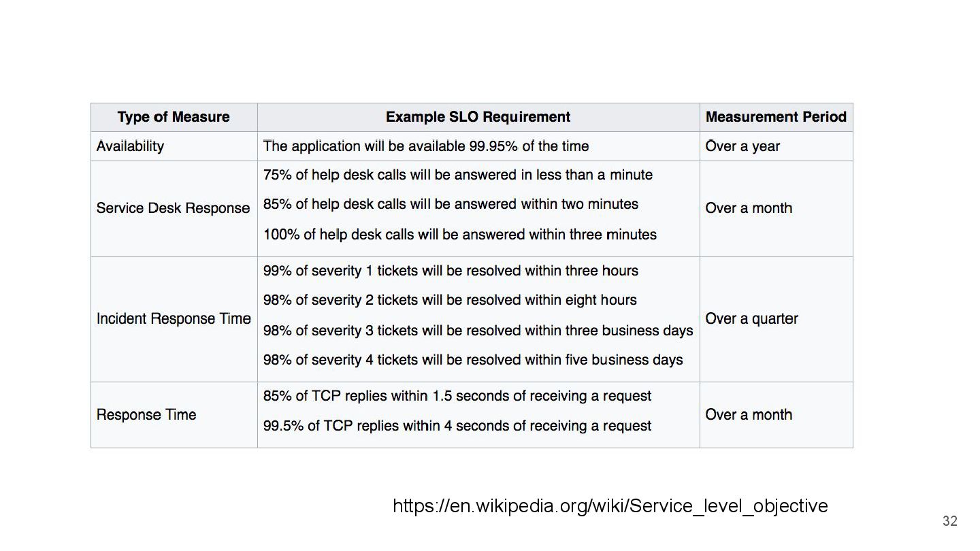Screen dimensions: 980x551
Task: Click the 99.95% availability requirement text
Action: coord(426,146)
